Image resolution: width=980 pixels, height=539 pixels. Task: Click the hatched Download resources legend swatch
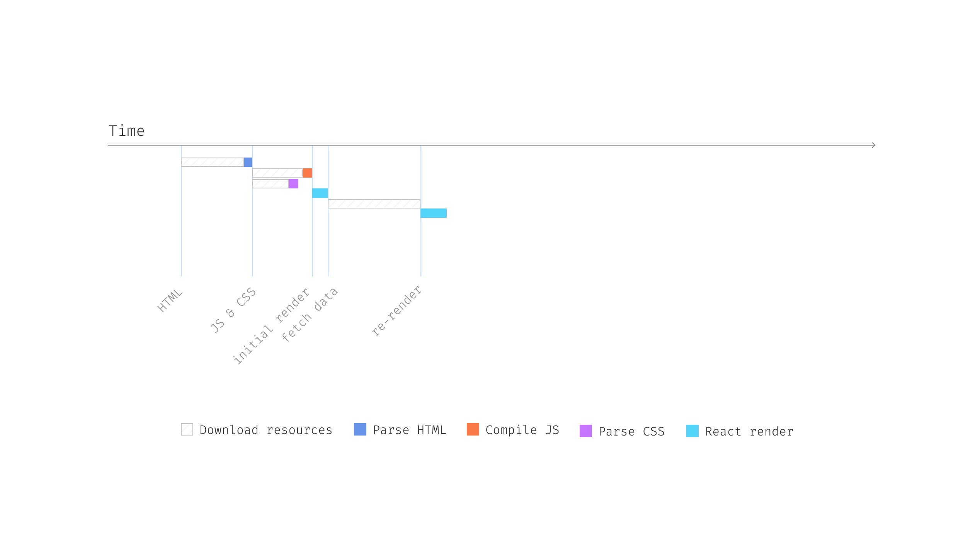pyautogui.click(x=187, y=429)
